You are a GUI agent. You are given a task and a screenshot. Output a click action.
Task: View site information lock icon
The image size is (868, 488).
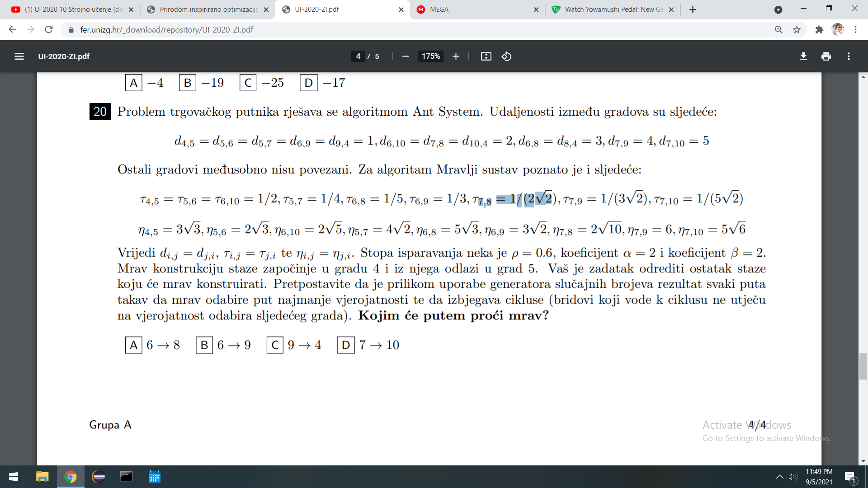[x=71, y=30]
